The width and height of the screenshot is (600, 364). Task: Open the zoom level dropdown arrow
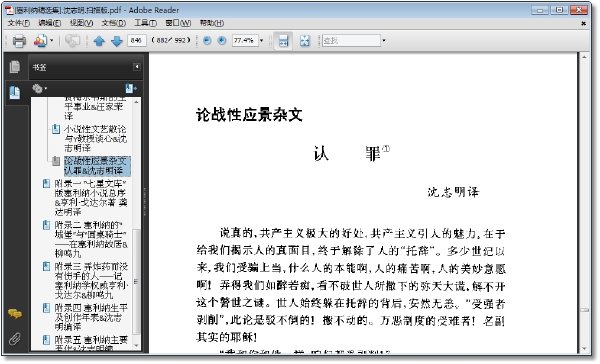tap(262, 41)
